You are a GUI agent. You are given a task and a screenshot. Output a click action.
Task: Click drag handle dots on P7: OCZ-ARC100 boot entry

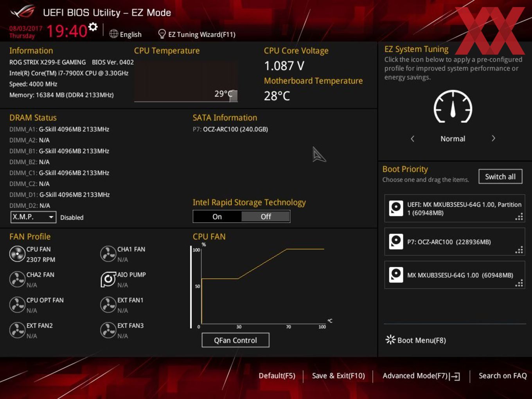tap(519, 250)
